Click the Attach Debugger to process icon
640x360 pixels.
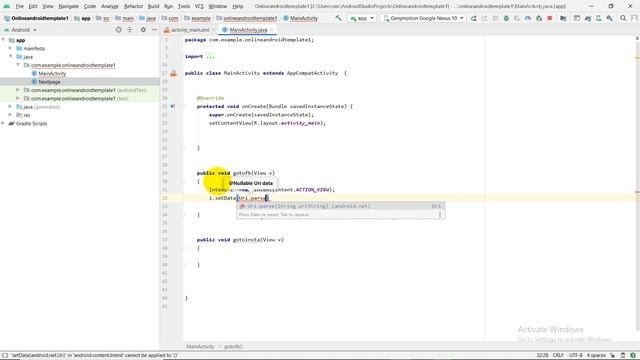pyautogui.click(x=539, y=18)
